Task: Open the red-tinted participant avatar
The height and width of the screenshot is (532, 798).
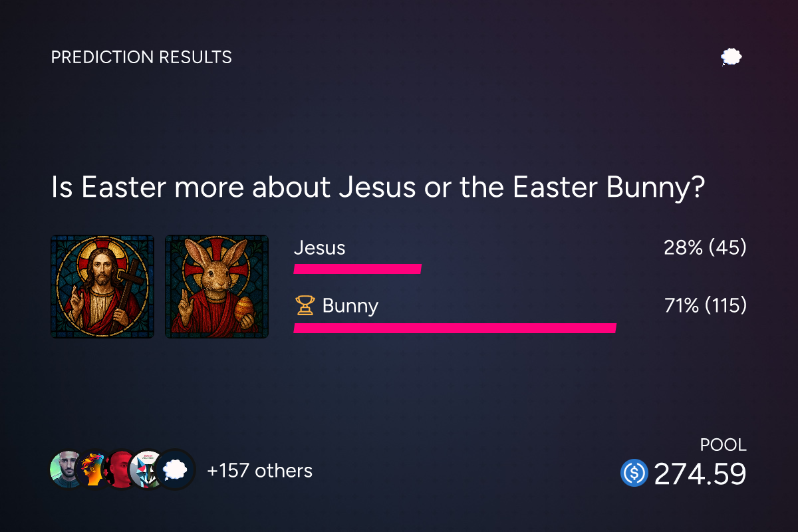Action: click(121, 469)
